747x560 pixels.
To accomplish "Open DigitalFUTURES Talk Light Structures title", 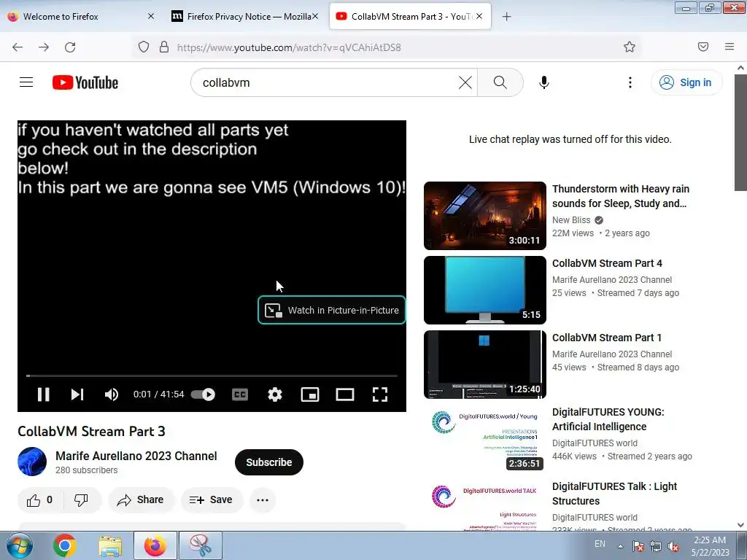I will 614,494.
